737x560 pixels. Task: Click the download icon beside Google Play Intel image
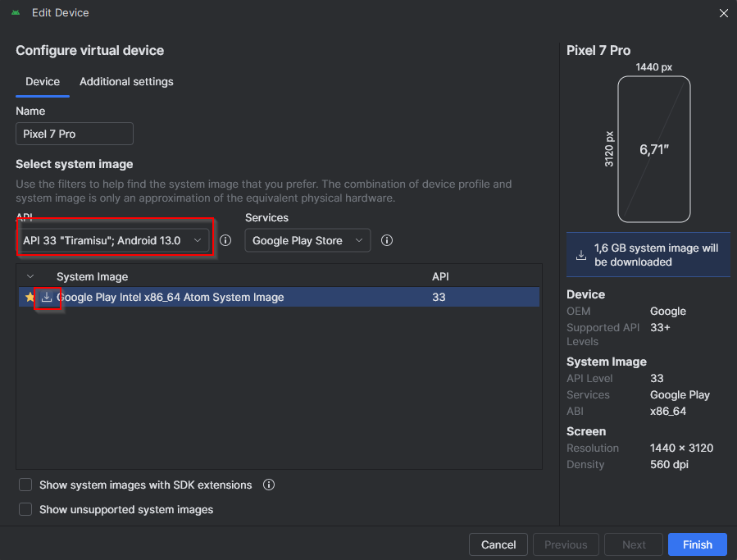click(47, 297)
